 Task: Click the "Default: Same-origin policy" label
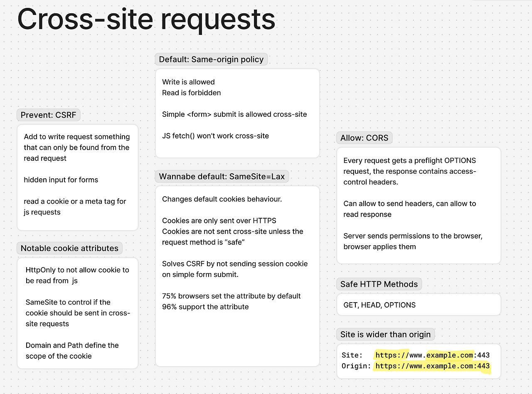coord(211,59)
